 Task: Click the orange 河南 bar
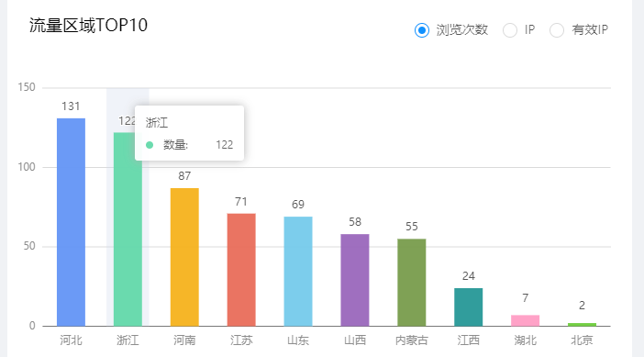point(184,257)
